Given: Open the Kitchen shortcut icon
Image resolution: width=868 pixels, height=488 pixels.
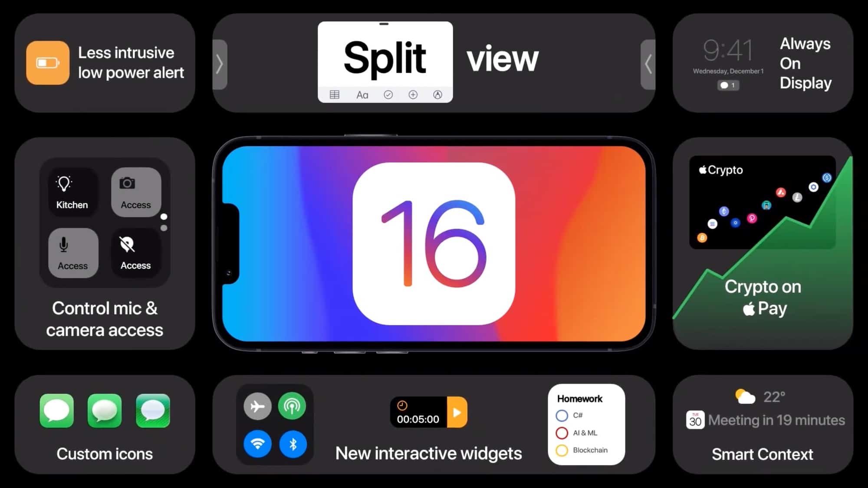Looking at the screenshot, I should pyautogui.click(x=71, y=191).
